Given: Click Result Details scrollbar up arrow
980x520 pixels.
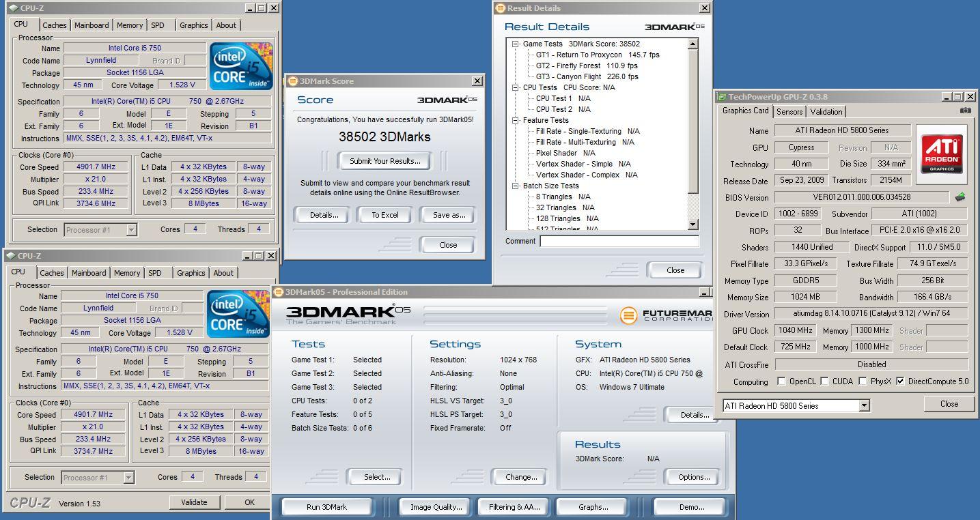Looking at the screenshot, I should 693,44.
